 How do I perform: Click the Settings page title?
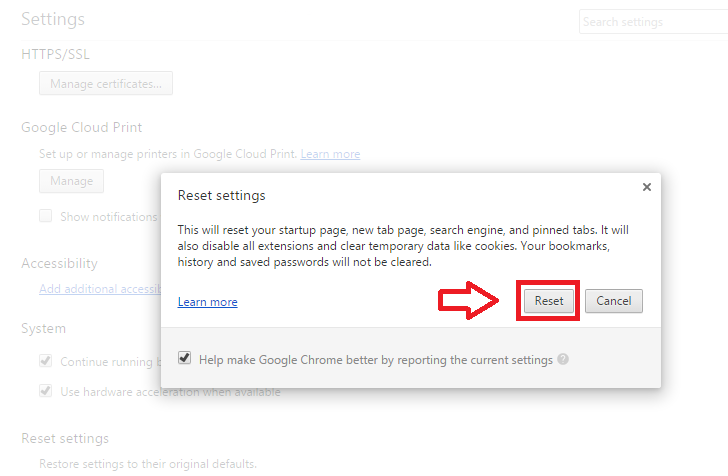pos(53,19)
